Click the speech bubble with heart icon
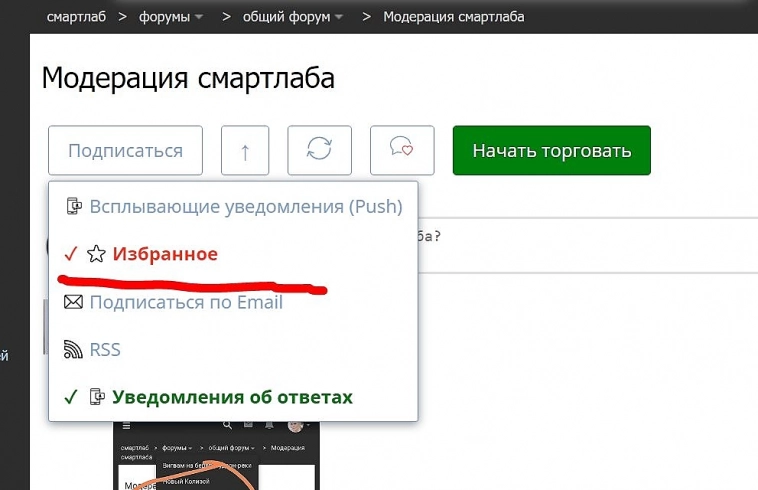Image resolution: width=758 pixels, height=490 pixels. click(401, 151)
